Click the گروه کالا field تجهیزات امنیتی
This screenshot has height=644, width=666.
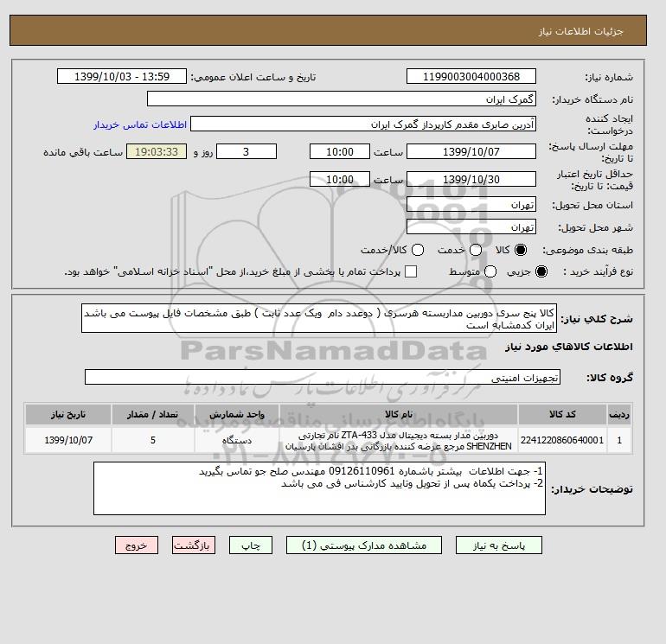(323, 377)
